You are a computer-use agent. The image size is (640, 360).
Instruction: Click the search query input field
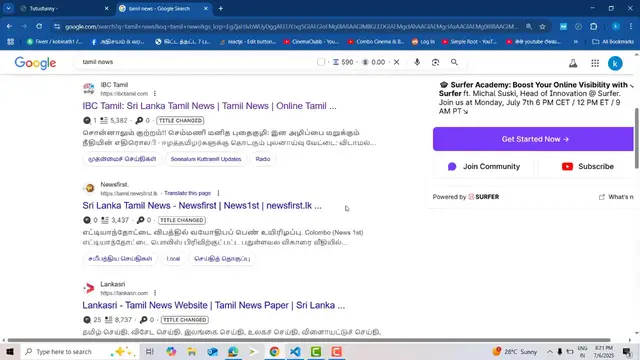[196, 62]
